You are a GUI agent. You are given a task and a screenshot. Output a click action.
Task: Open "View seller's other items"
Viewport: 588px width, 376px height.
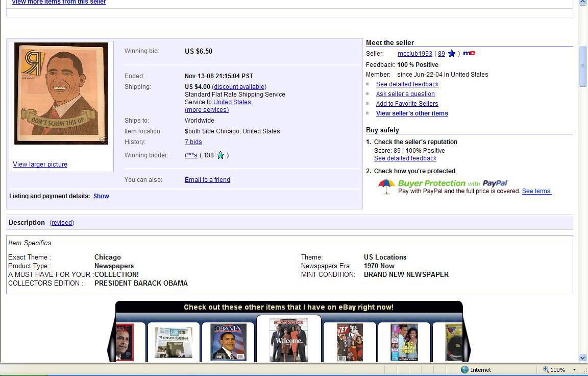pos(412,113)
